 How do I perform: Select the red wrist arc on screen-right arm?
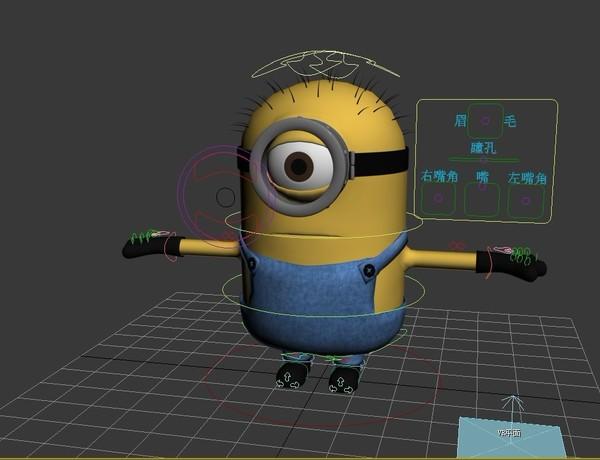click(x=490, y=263)
